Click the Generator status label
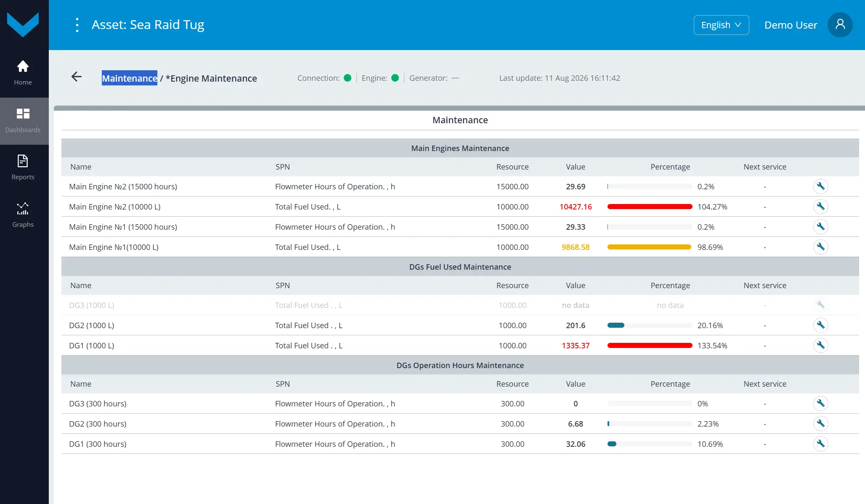The height and width of the screenshot is (504, 865). coord(428,78)
